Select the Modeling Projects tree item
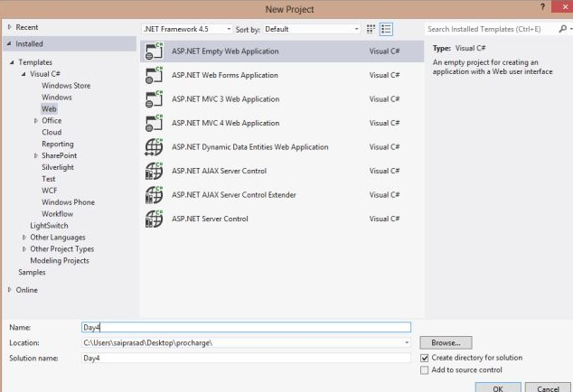 60,261
